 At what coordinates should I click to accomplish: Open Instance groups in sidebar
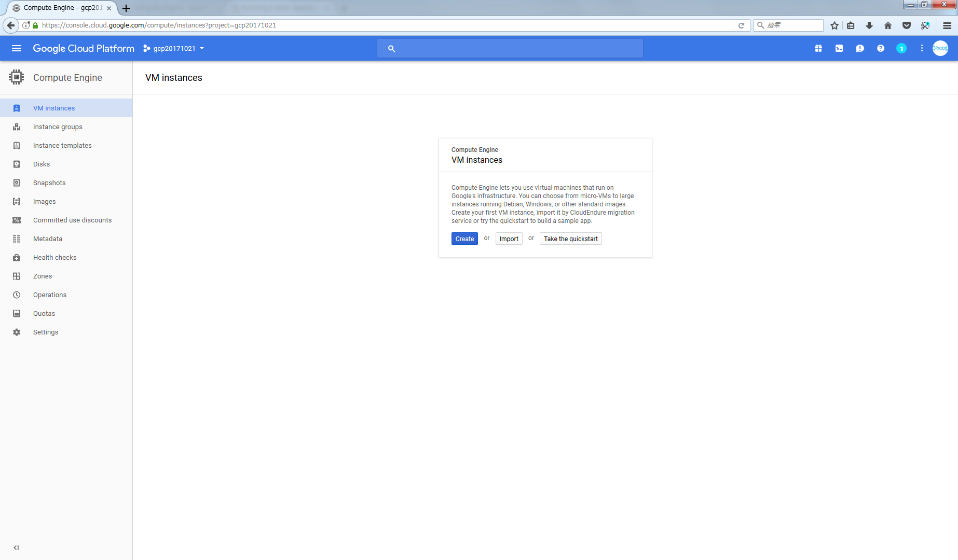point(66,127)
